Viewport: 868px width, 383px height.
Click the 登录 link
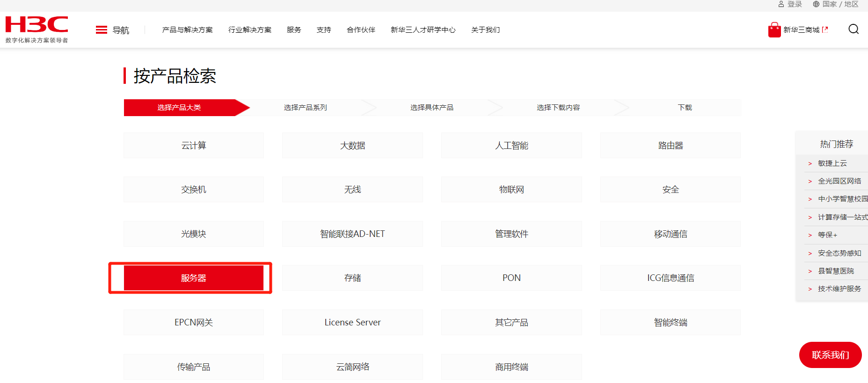[x=795, y=4]
